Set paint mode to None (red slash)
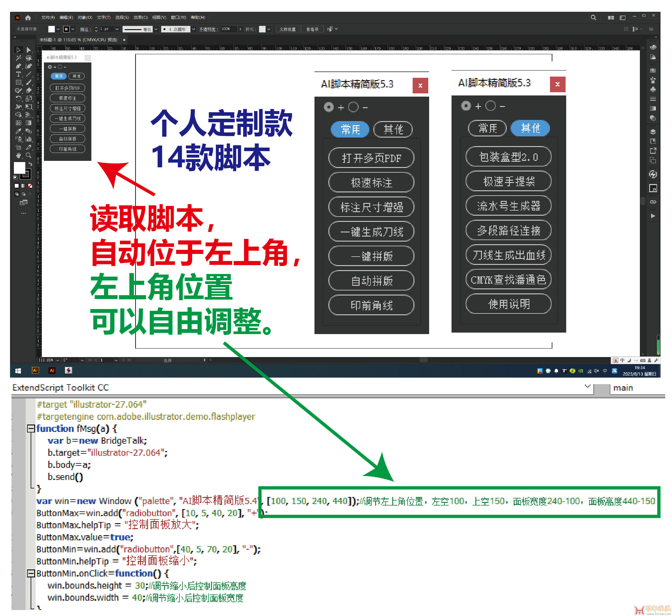Image resolution: width=672 pixels, height=616 pixels. pos(30,186)
